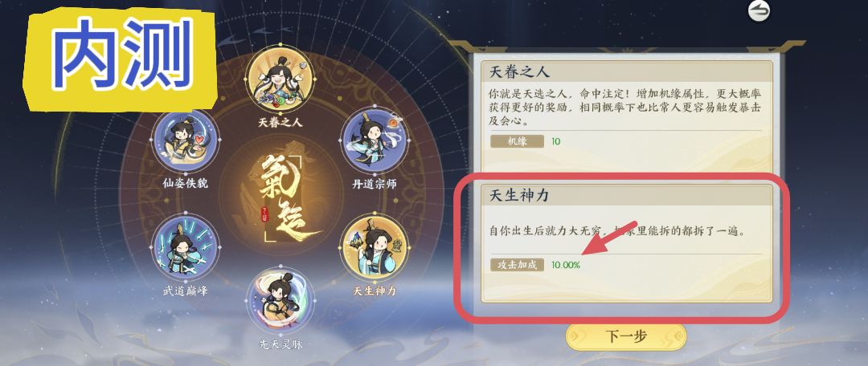Pick the 天生神力 character portrait

[x=375, y=248]
